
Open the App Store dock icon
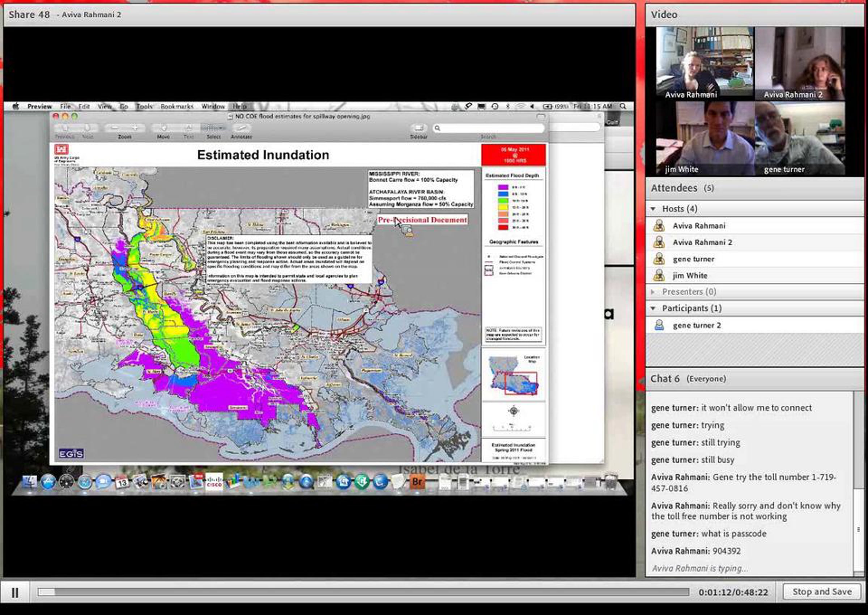click(48, 482)
